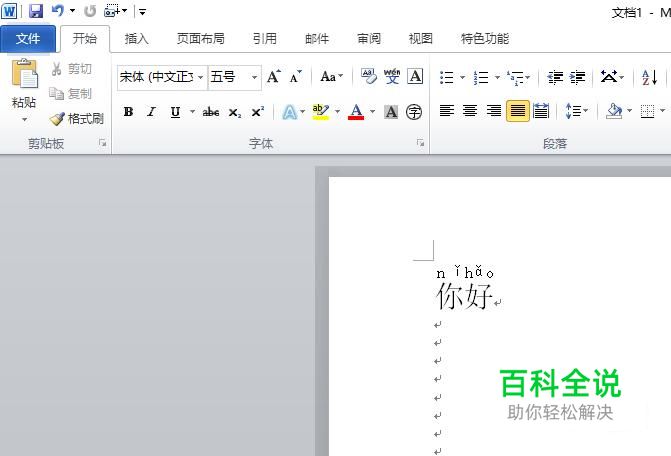Click the paragraph Shading paint bucket
The image size is (671, 456).
coord(614,111)
